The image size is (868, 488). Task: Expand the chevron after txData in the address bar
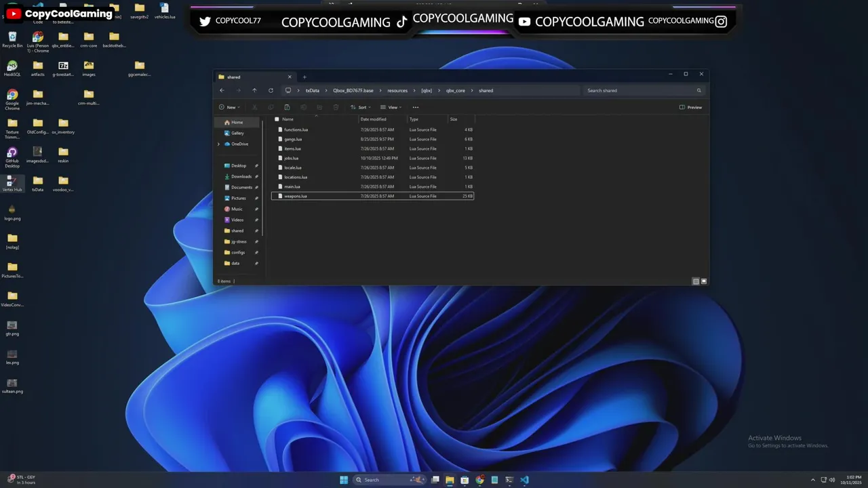pos(325,90)
